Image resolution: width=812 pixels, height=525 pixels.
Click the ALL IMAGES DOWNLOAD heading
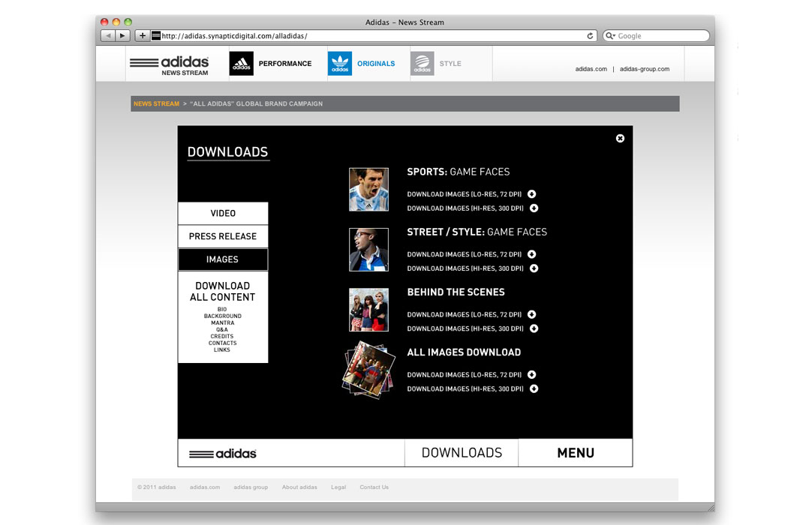464,352
